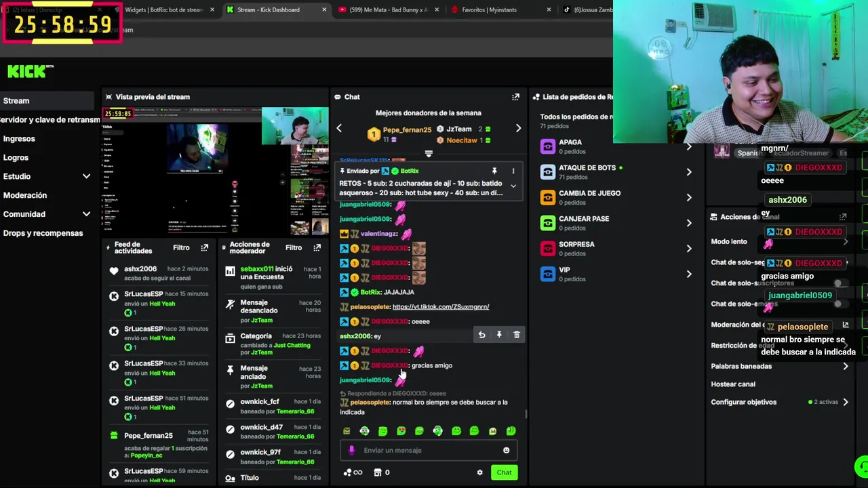Click the CANJEAR PASE reward icon
868x488 pixels.
tap(548, 223)
